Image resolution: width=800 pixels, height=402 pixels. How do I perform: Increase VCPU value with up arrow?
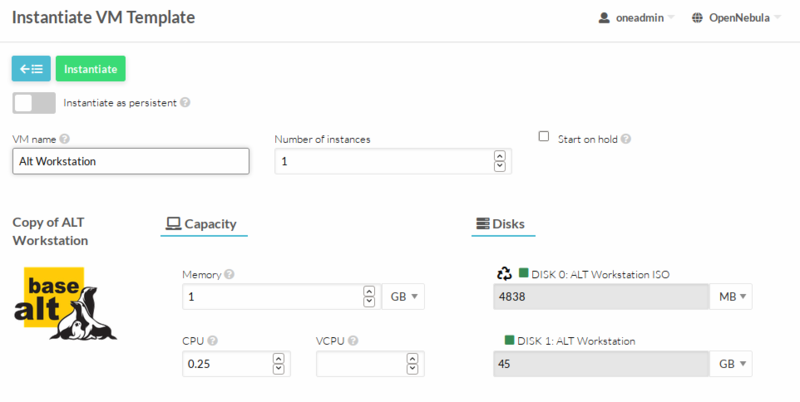coord(412,359)
